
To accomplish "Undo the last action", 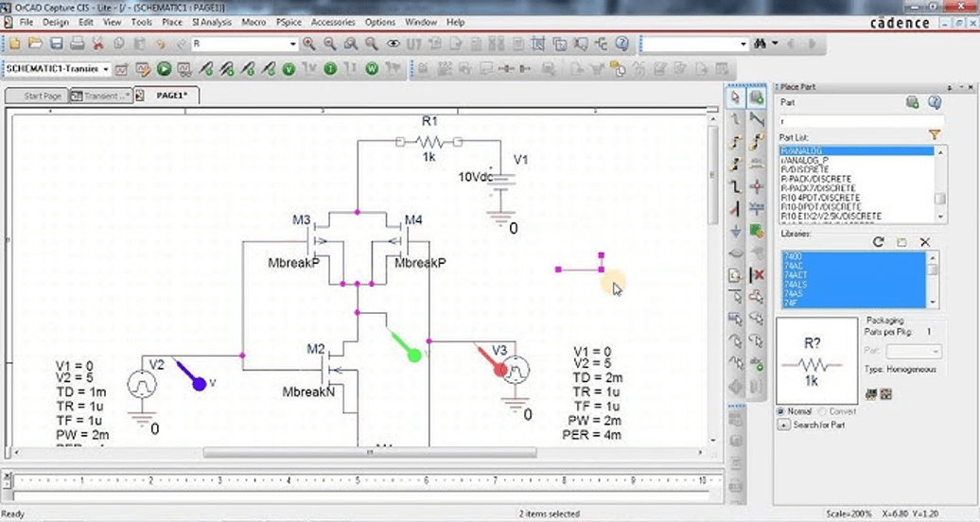I will point(161,43).
